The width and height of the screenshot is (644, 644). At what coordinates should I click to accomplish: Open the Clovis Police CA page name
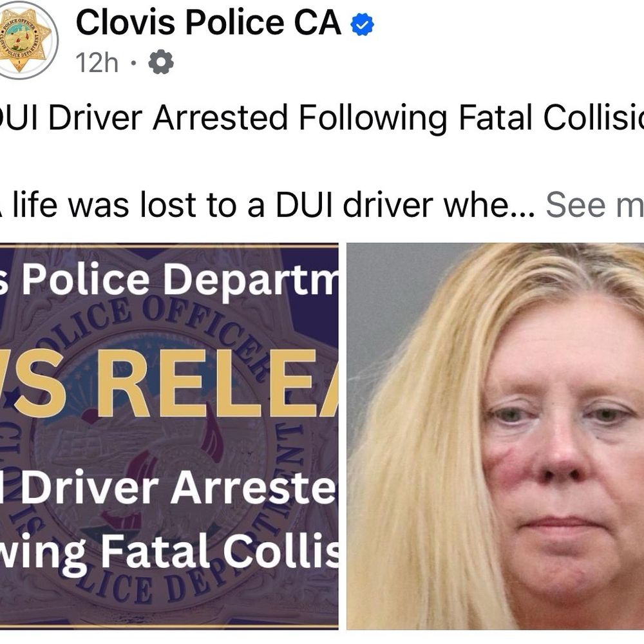pyautogui.click(x=207, y=24)
